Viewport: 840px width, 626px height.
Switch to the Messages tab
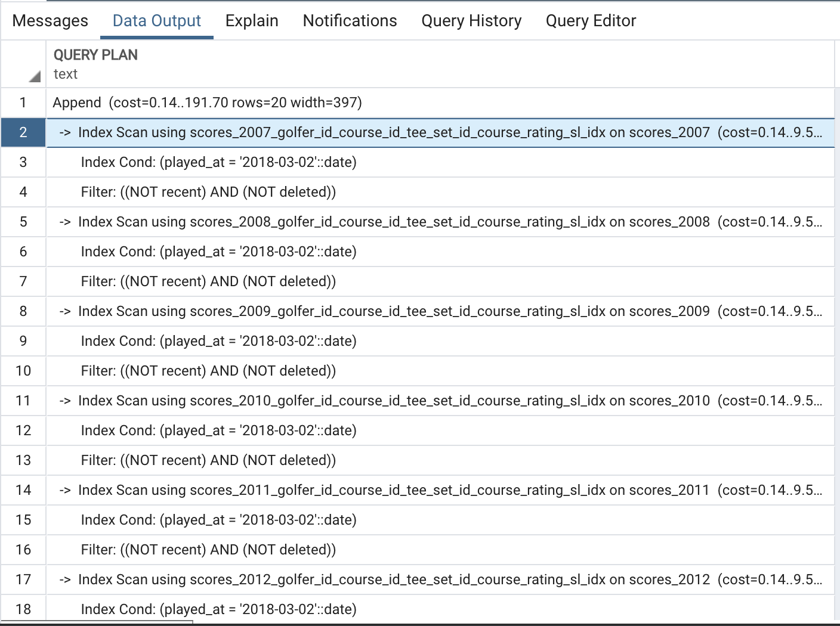pos(50,21)
